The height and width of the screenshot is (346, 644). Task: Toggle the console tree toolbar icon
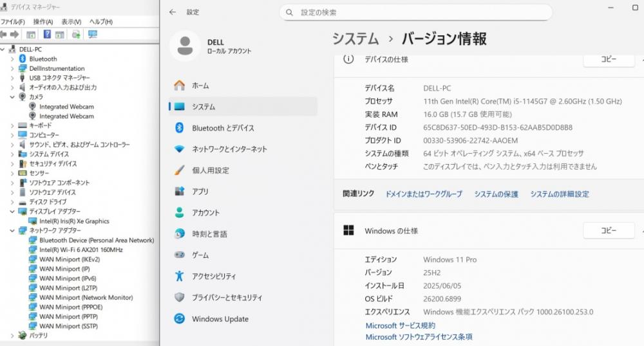point(31,35)
